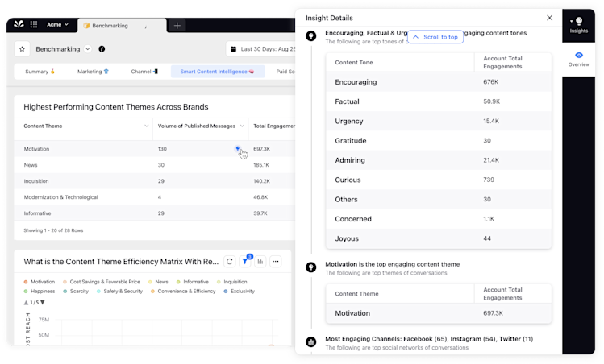This screenshot has width=604, height=364.
Task: Expand the Benchmarking dashboard chevron
Action: [87, 49]
